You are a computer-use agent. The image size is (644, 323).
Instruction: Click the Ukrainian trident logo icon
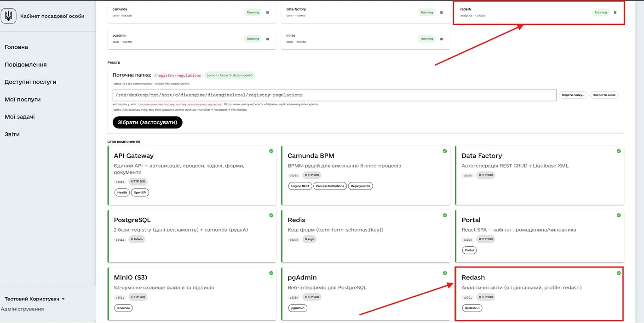[8, 16]
